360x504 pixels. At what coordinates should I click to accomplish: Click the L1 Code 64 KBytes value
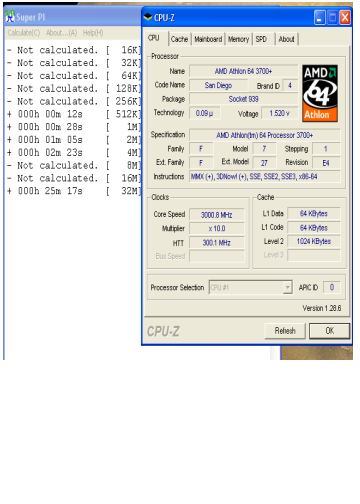(314, 228)
